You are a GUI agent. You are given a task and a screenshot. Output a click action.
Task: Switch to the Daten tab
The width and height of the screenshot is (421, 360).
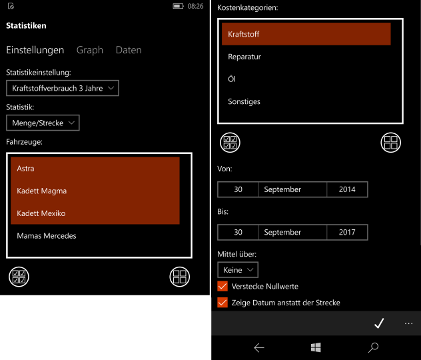pos(128,50)
